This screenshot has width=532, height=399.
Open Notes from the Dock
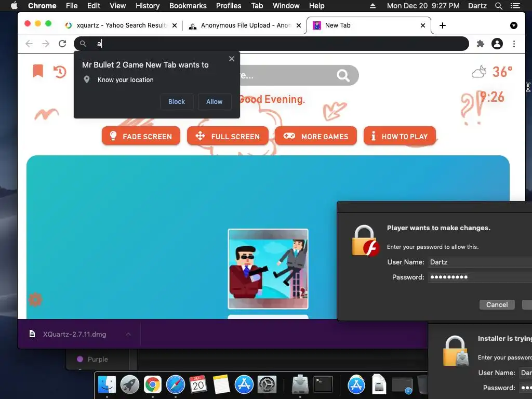[221, 385]
